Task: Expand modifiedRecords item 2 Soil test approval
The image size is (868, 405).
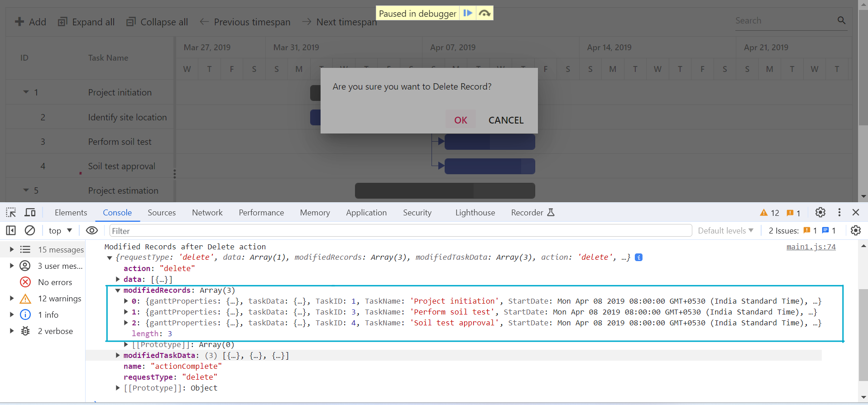Action: pyautogui.click(x=126, y=323)
